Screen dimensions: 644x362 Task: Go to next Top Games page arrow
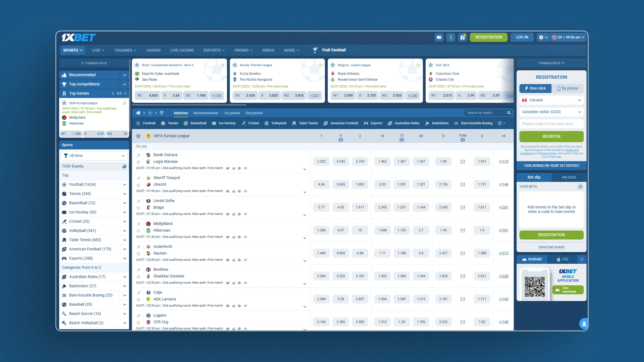tap(125, 94)
